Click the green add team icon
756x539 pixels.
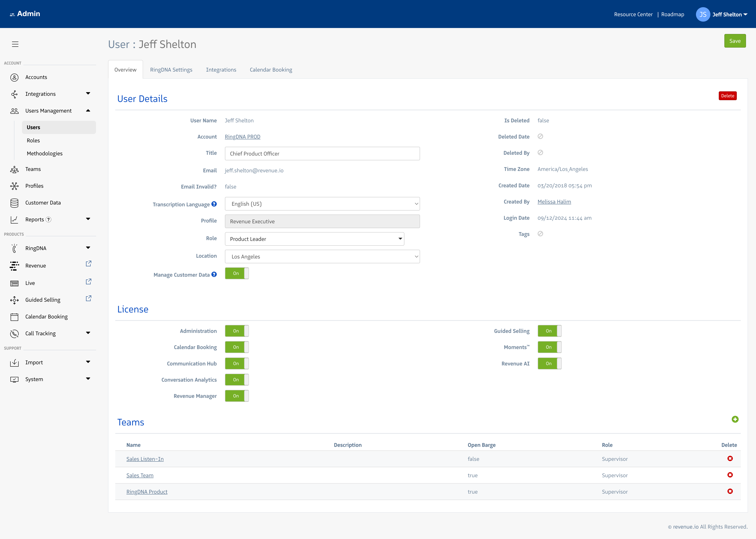pyautogui.click(x=735, y=419)
